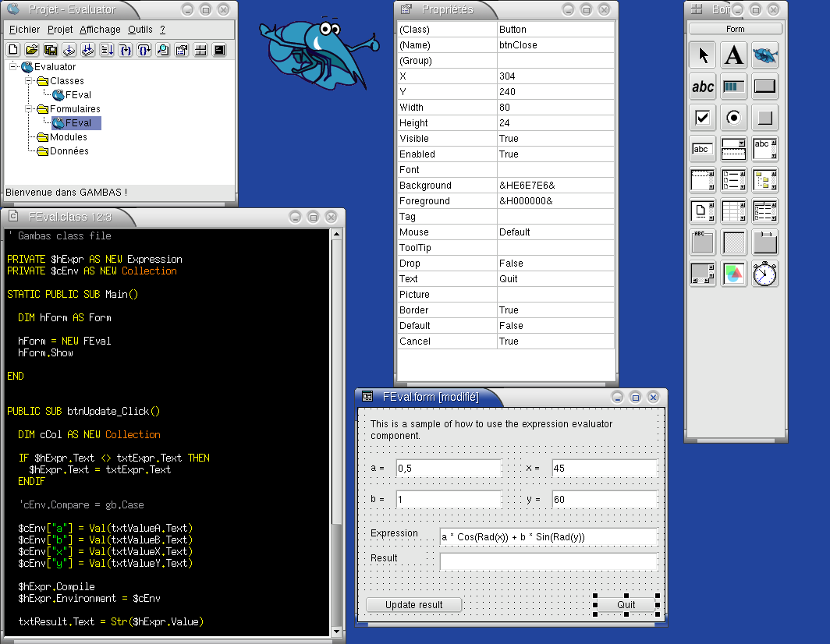Screen dimensions: 830x644
Task: Collapse the Classes folder node
Action: 29,81
